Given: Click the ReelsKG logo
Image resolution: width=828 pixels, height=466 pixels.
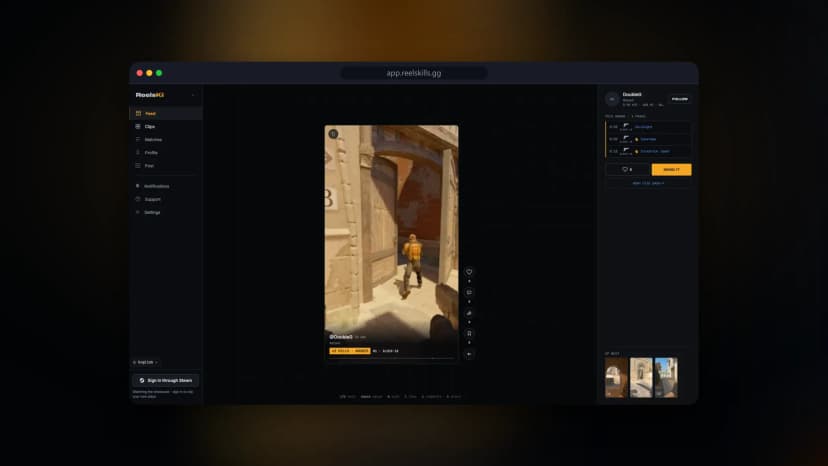Looking at the screenshot, I should (x=150, y=95).
